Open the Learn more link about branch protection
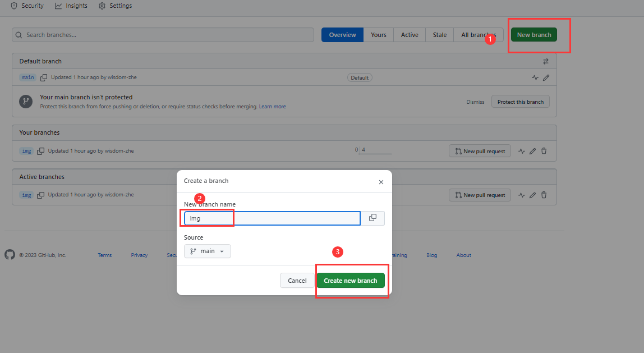Viewport: 644px width, 353px height. point(273,106)
